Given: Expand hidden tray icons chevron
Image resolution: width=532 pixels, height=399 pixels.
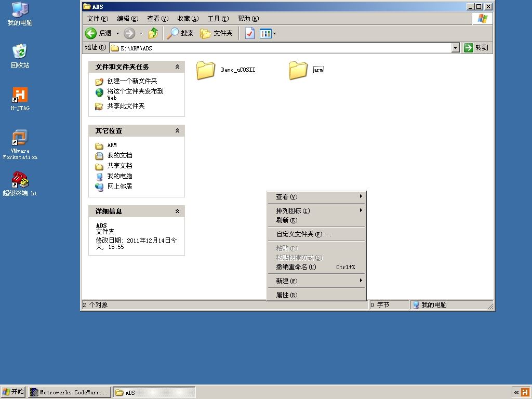Looking at the screenshot, I should pos(516,393).
